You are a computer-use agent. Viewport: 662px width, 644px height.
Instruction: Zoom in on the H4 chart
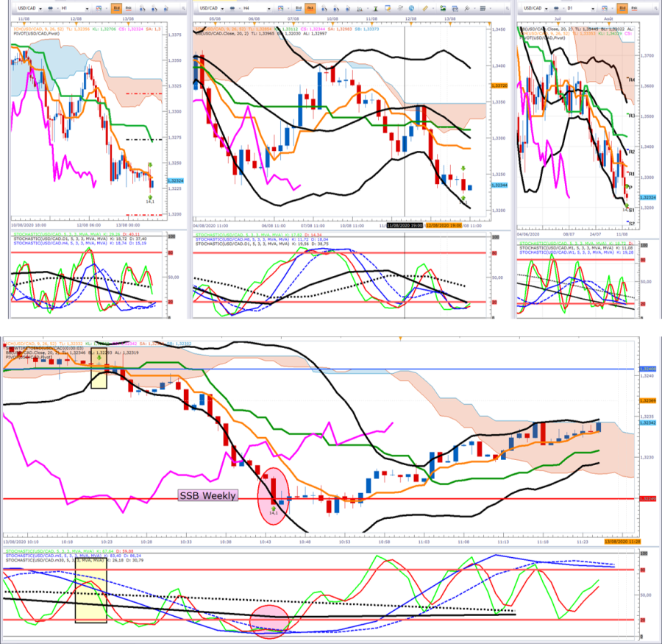coord(324,8)
